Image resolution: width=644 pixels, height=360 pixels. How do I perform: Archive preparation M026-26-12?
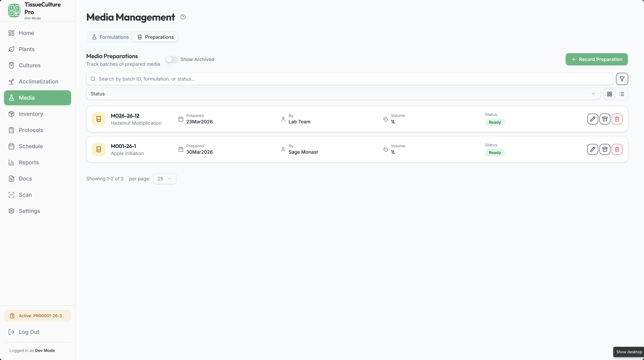(x=605, y=119)
